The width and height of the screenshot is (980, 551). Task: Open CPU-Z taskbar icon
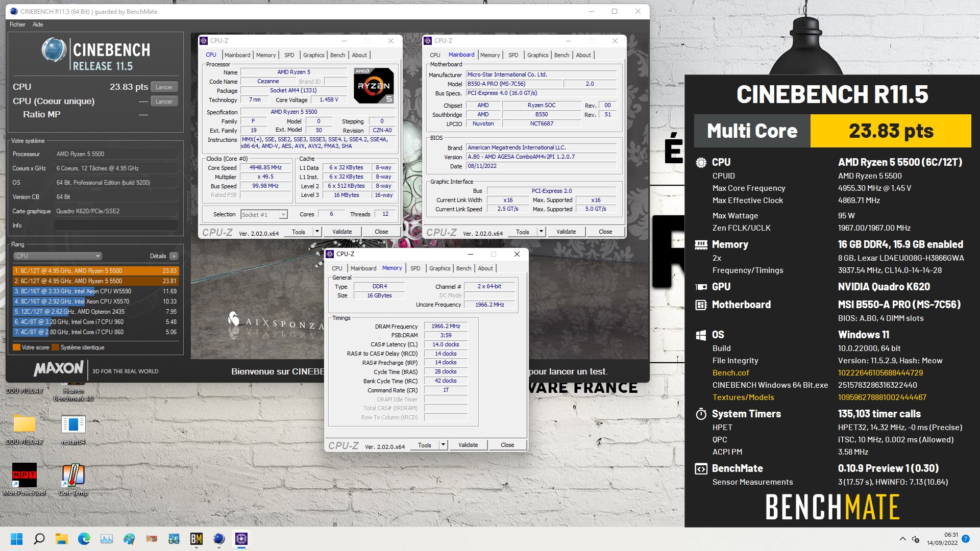pyautogui.click(x=241, y=539)
